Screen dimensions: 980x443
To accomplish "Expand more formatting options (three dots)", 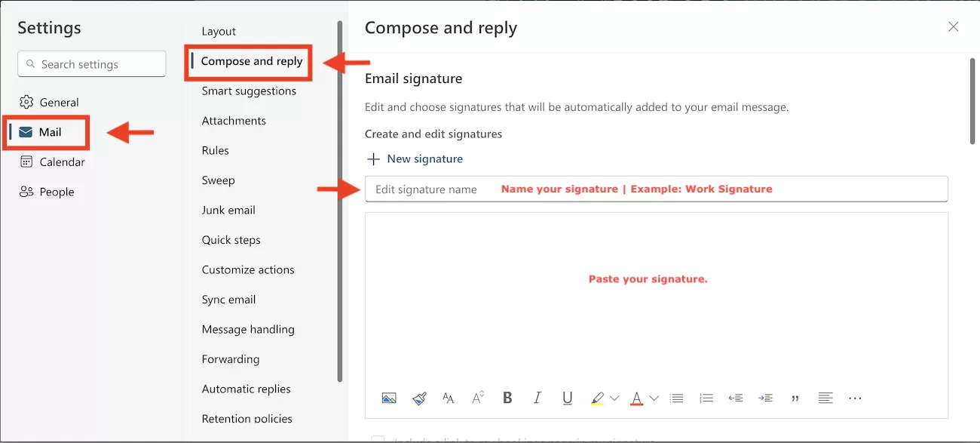I will click(x=855, y=398).
